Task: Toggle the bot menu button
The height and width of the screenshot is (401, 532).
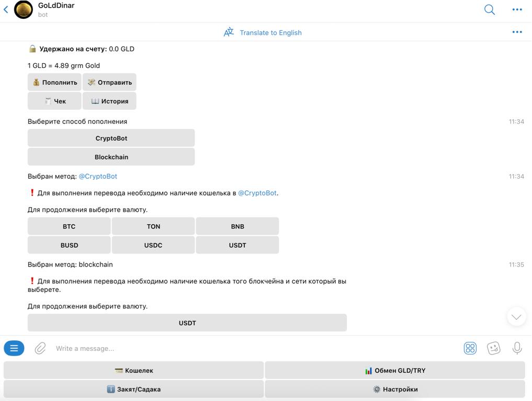Action: [14, 348]
